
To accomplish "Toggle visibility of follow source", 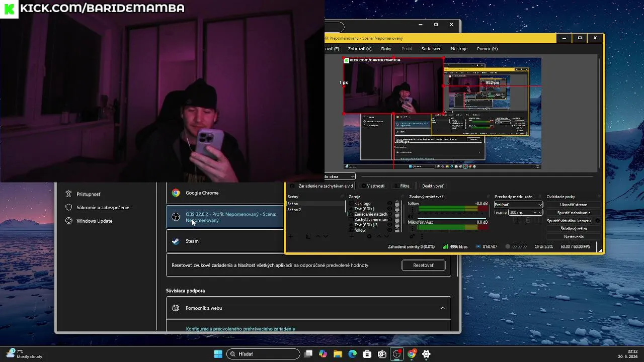I will coord(389,230).
